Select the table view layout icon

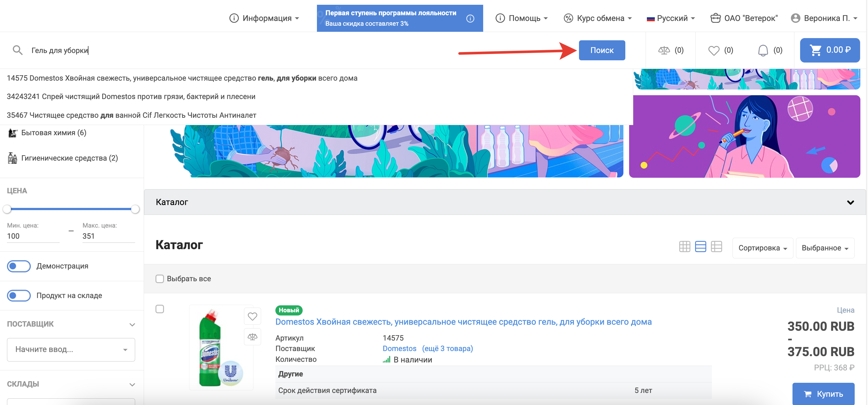click(x=716, y=247)
